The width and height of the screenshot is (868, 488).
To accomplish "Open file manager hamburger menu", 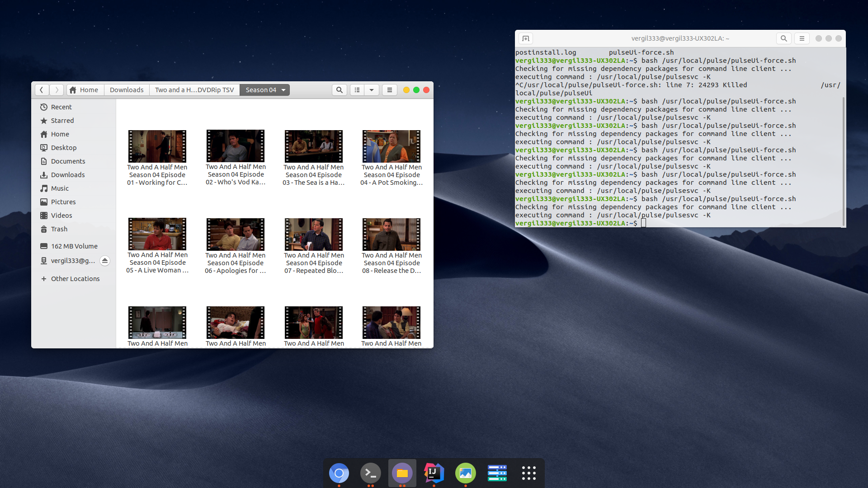I will 389,90.
